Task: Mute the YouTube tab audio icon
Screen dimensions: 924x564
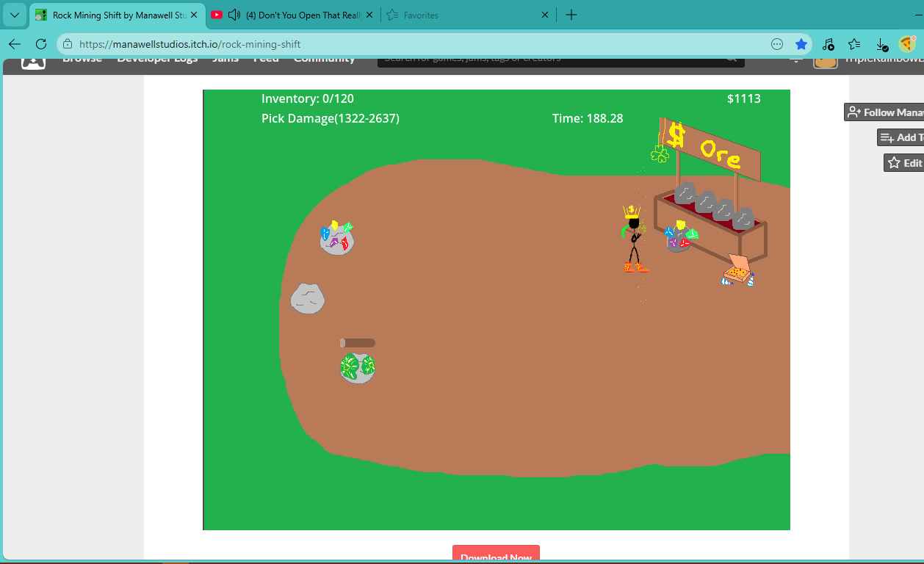Action: pos(234,15)
